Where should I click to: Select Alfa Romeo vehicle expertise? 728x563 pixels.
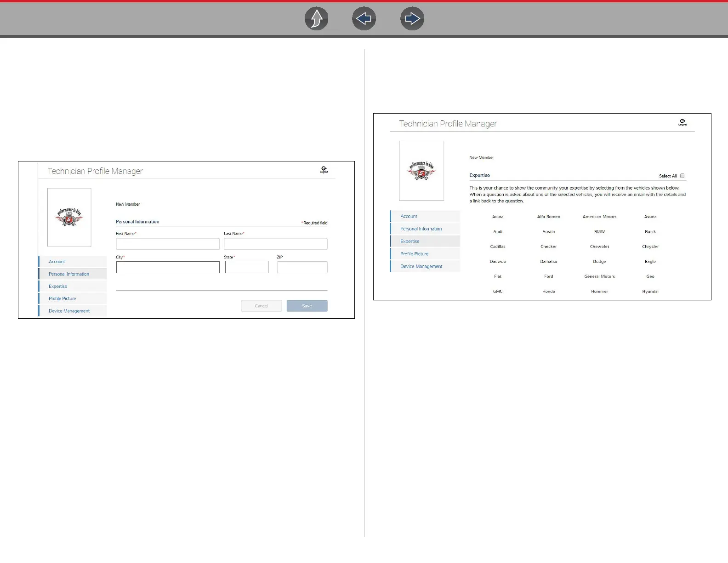pyautogui.click(x=548, y=217)
